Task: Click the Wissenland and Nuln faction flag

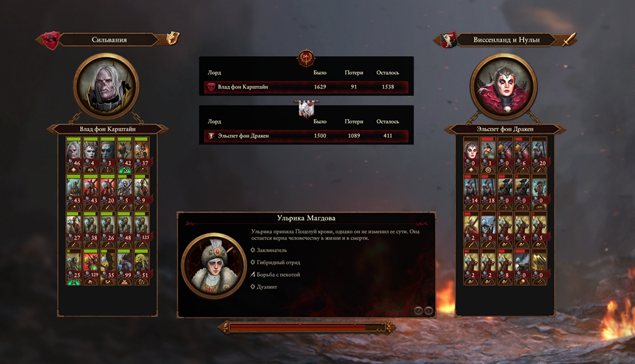Action: point(449,40)
